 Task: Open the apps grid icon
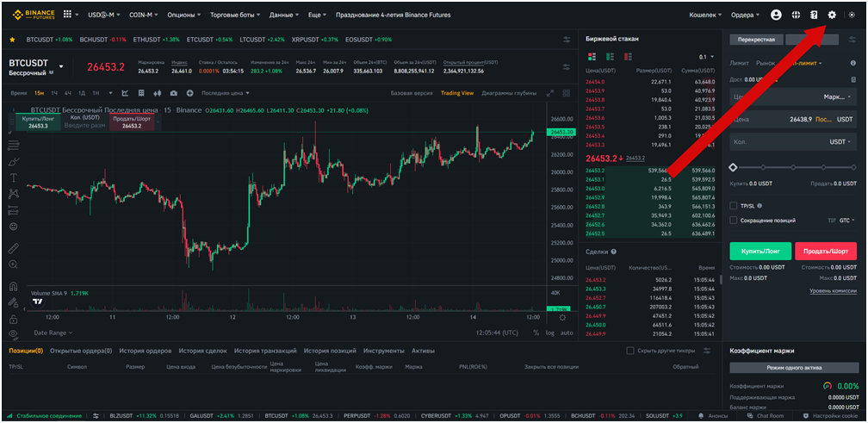pyautogui.click(x=67, y=15)
